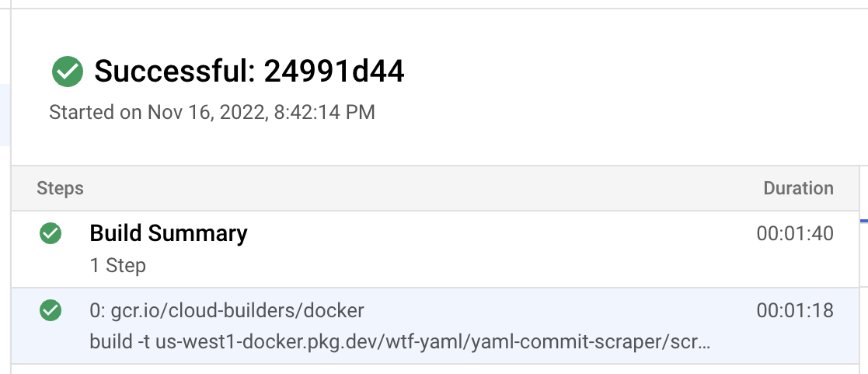Click the green success checkmark beside the build title
868x374 pixels.
point(68,72)
